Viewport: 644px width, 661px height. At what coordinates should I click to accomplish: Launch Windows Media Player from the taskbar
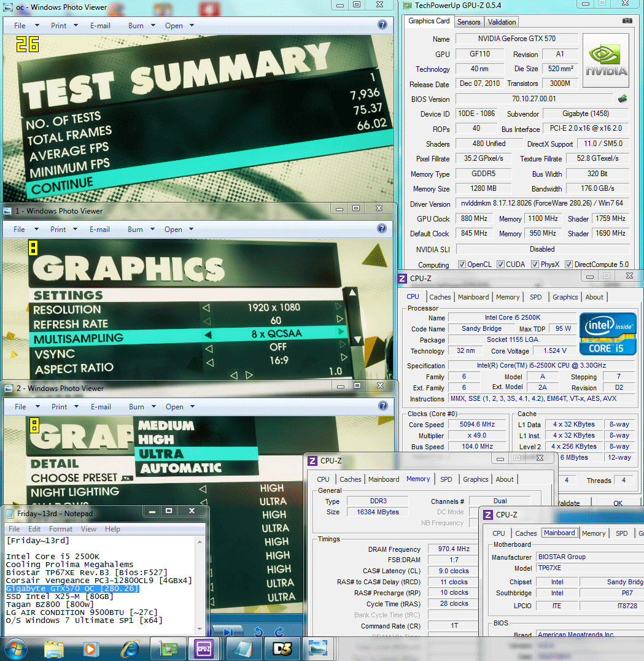coord(90,649)
